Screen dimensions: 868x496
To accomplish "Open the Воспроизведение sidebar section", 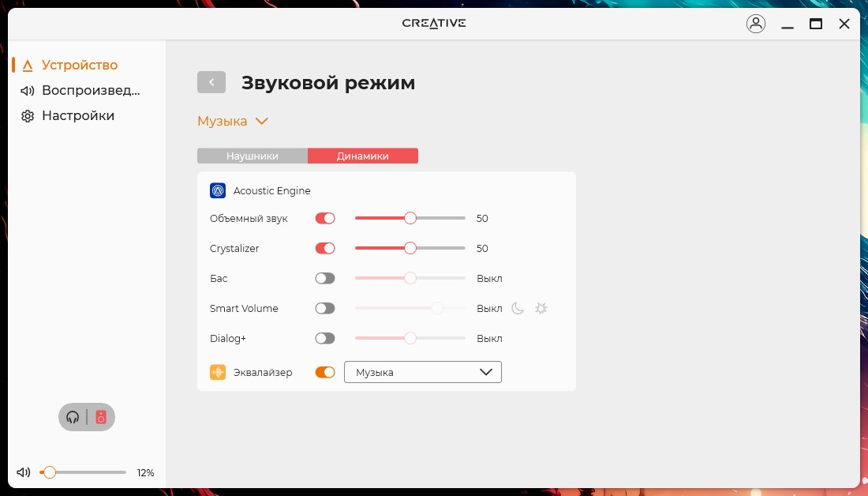I will [91, 90].
